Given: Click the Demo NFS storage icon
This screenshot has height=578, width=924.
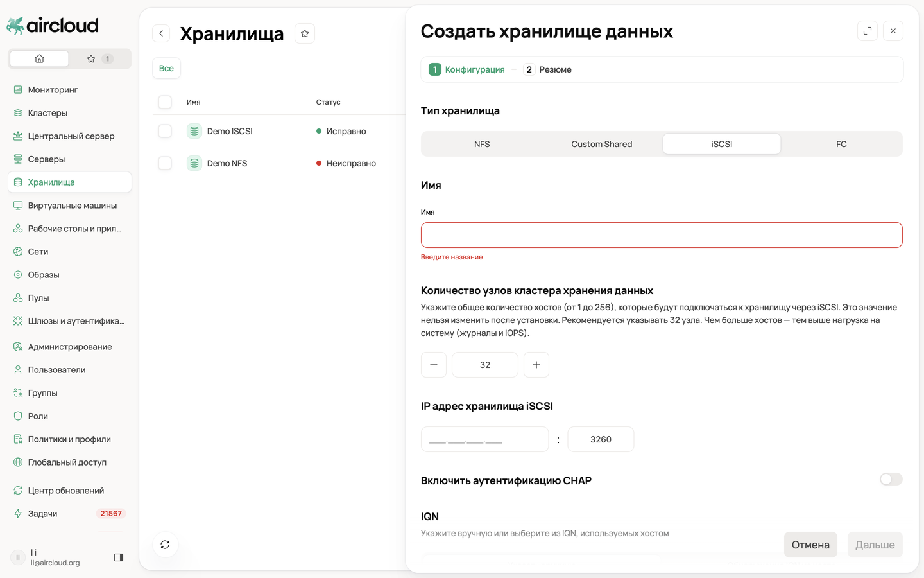Looking at the screenshot, I should click(x=194, y=163).
